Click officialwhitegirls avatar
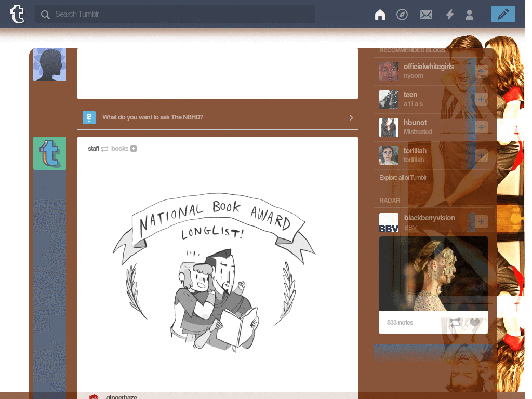This screenshot has height=399, width=532. (389, 71)
